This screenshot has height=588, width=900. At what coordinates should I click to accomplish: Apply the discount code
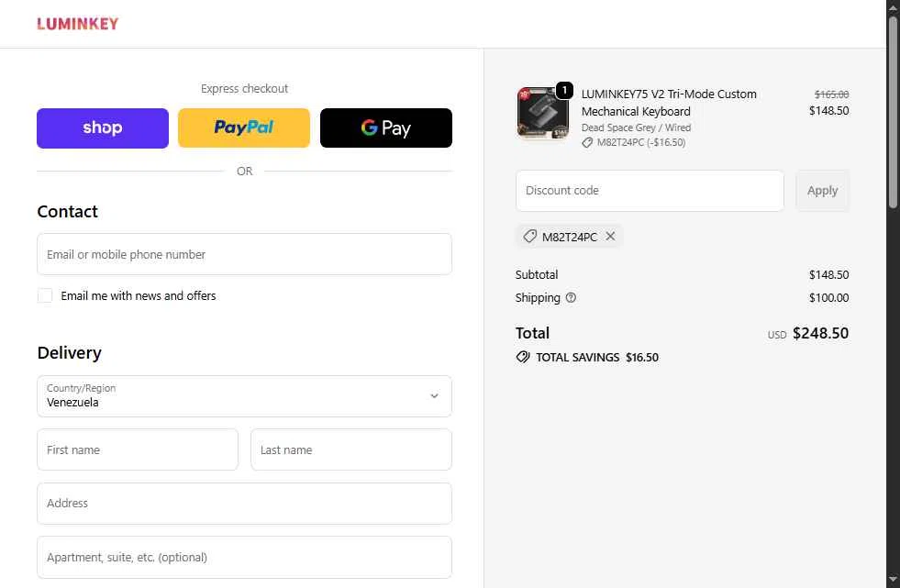823,191
